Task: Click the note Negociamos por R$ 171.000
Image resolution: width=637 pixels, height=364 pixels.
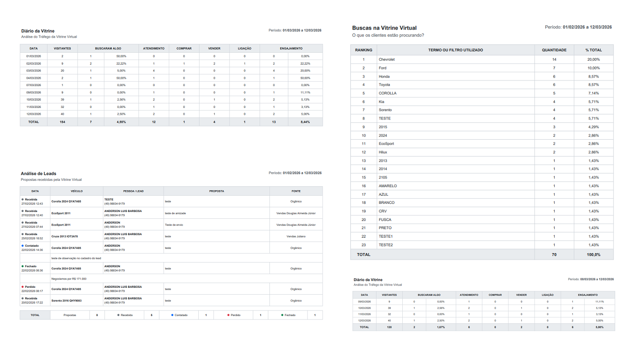Action: coord(69,279)
